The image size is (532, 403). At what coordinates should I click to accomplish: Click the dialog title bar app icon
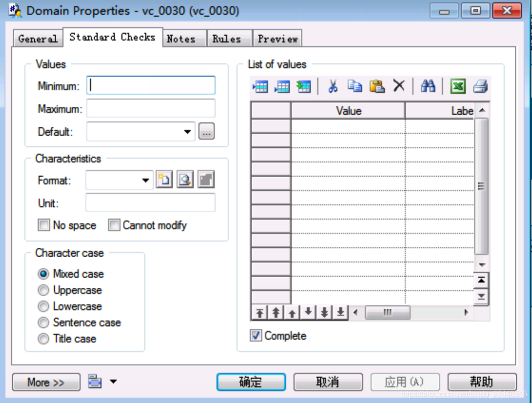15,11
